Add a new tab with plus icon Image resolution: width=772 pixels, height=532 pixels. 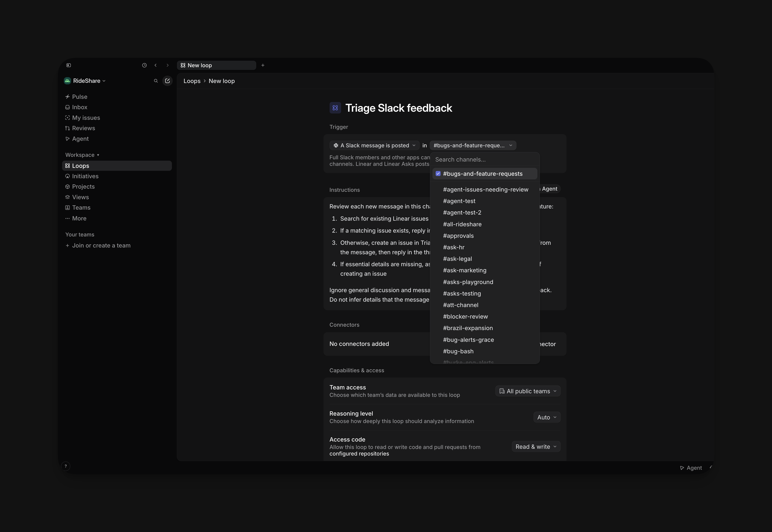click(x=263, y=65)
